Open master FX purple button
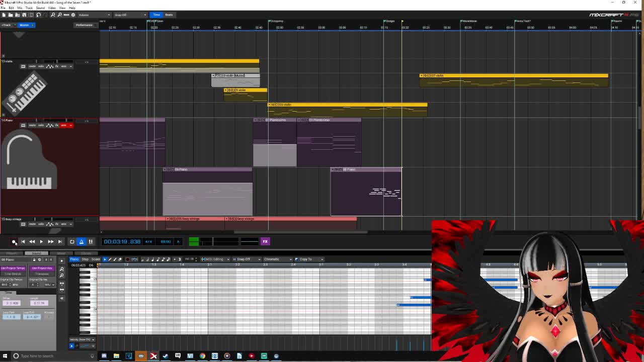The image size is (644, 362). 265,242
